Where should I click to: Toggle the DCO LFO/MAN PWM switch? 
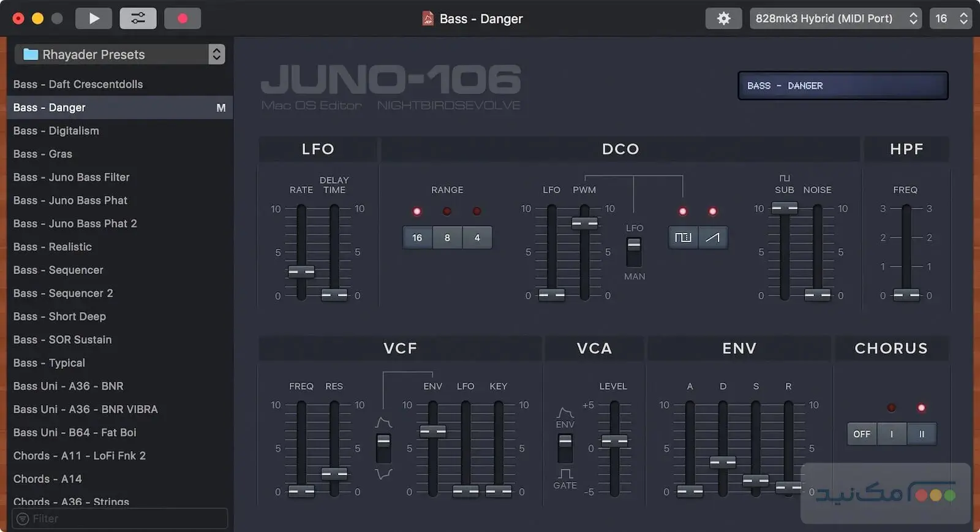(x=634, y=251)
